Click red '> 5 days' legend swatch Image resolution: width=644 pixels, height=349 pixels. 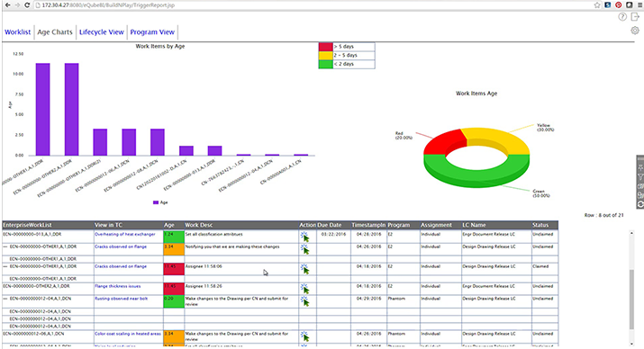pyautogui.click(x=325, y=47)
